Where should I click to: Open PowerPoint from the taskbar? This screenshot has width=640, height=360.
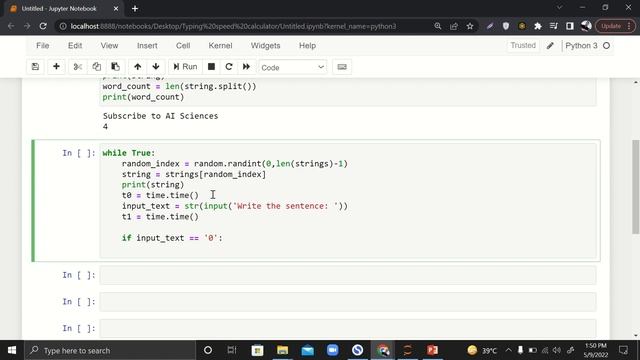[x=432, y=350]
